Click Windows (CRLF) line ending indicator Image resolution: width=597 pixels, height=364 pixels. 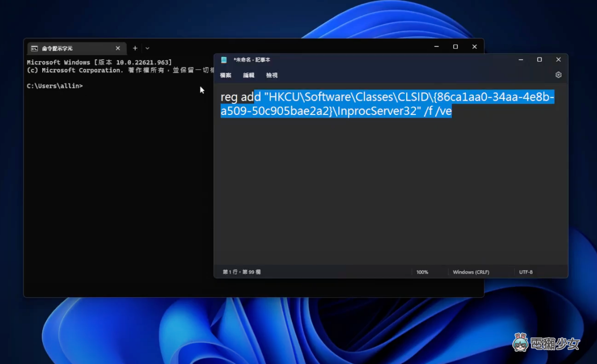pos(471,272)
